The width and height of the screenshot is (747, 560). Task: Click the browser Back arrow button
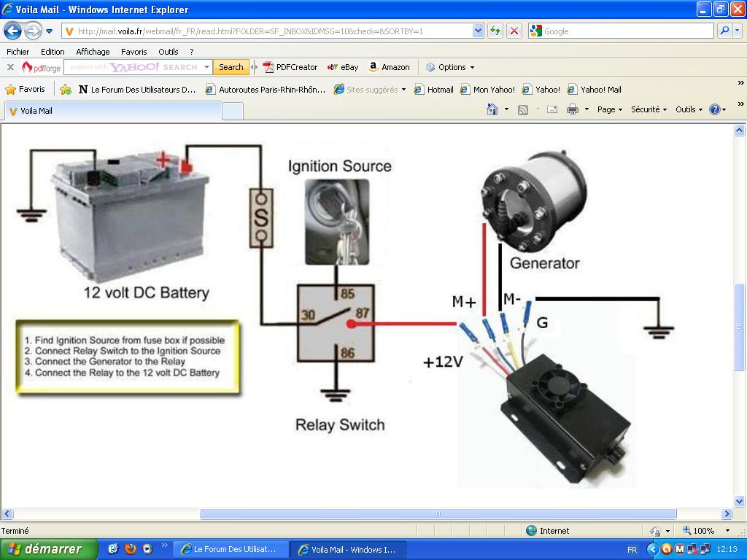coord(12,31)
